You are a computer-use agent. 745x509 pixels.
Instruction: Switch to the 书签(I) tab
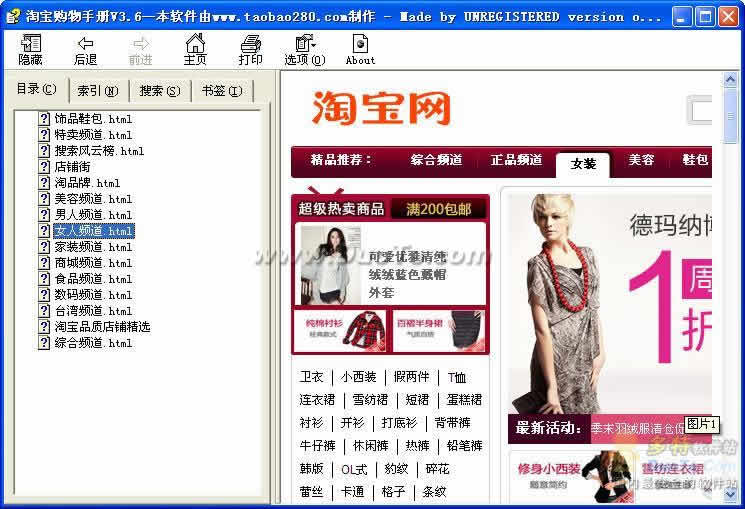tap(221, 90)
